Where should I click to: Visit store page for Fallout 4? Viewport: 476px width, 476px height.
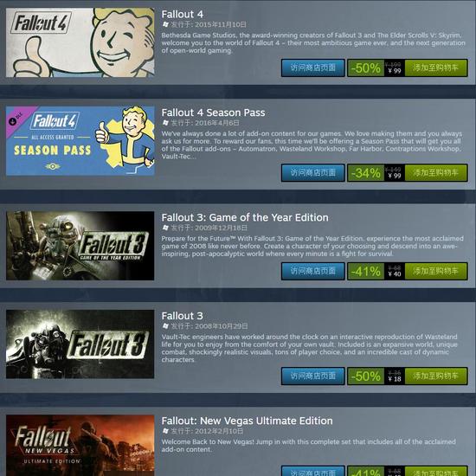tap(313, 68)
